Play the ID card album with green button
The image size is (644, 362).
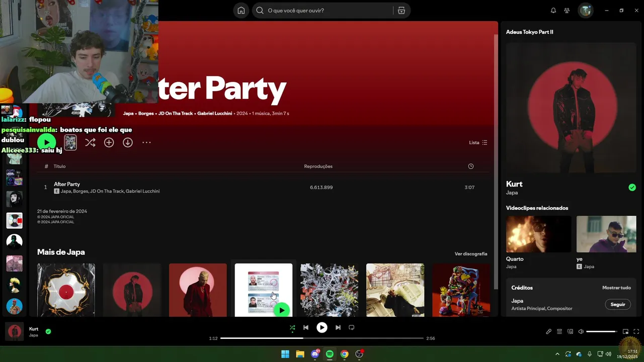[x=282, y=310]
